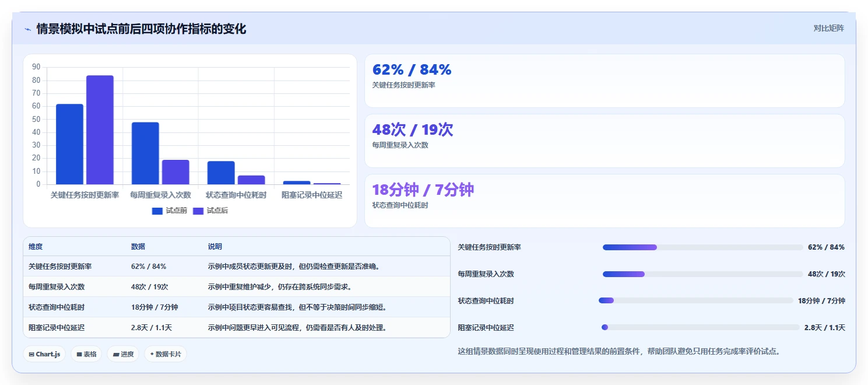Click the 试点前 bar for 关键任务按时更新率
This screenshot has width=868, height=385.
pyautogui.click(x=69, y=144)
